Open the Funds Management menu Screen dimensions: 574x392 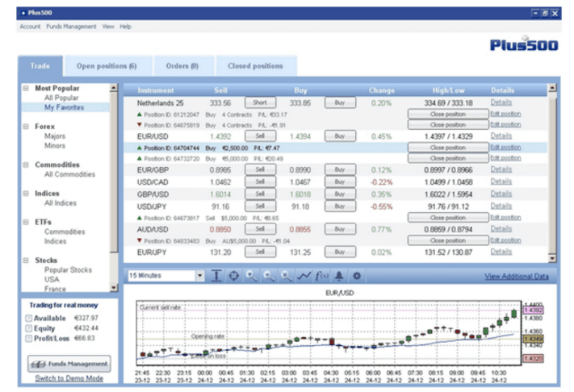[71, 27]
